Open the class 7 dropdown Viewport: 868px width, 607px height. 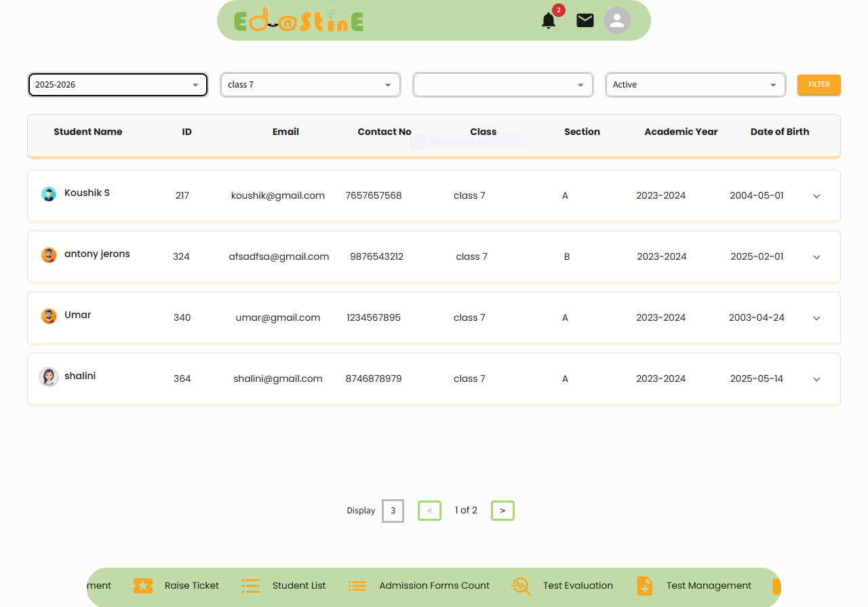pos(310,85)
